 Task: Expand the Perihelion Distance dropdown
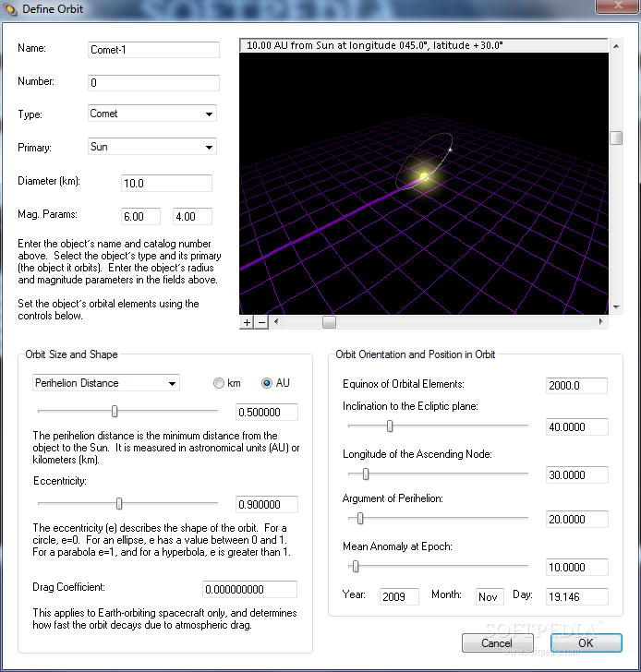(106, 383)
